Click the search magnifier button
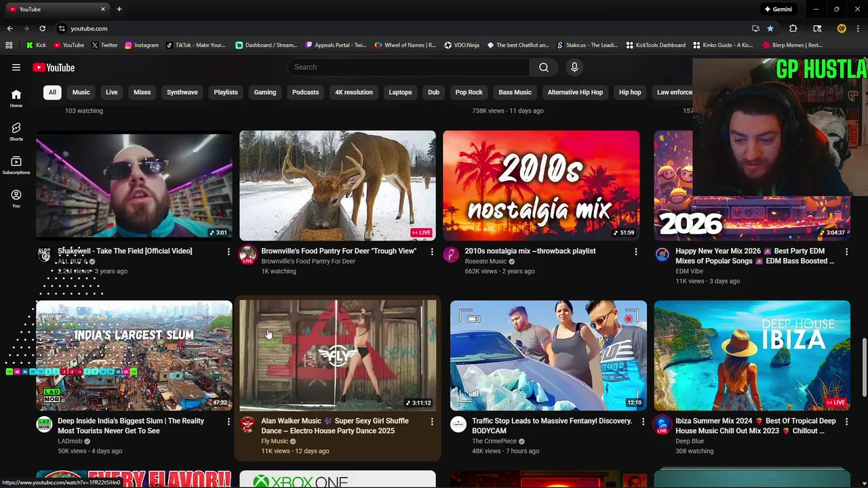 pyautogui.click(x=544, y=67)
